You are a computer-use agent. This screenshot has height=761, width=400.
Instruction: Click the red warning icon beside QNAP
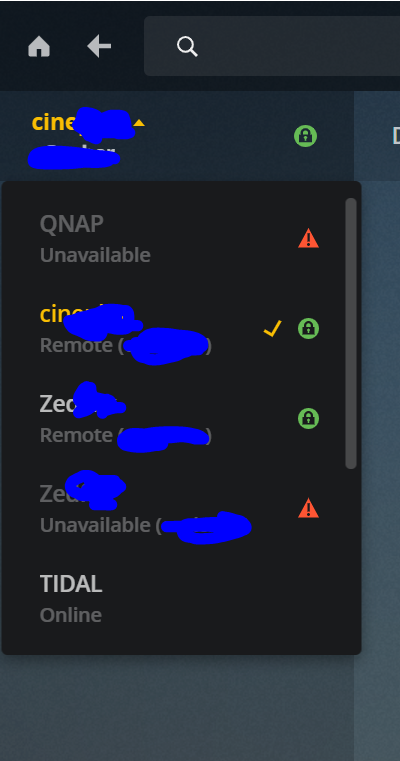[x=308, y=239]
